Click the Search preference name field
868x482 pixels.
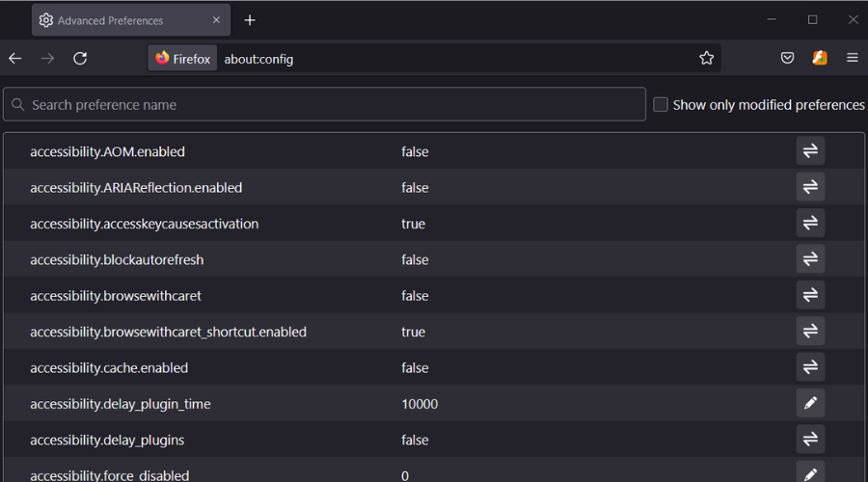(x=324, y=104)
